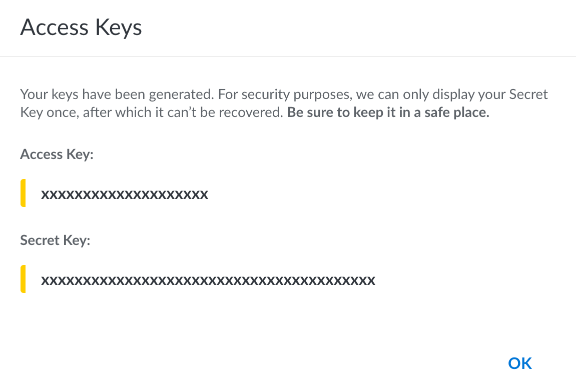
Task: Select the masked Access Key value
Action: [x=124, y=194]
